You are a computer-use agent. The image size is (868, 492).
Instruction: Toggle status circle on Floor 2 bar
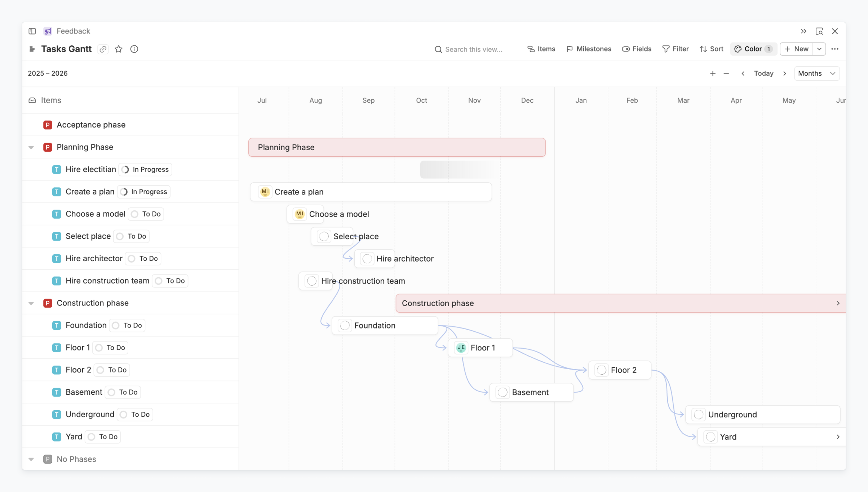click(601, 370)
